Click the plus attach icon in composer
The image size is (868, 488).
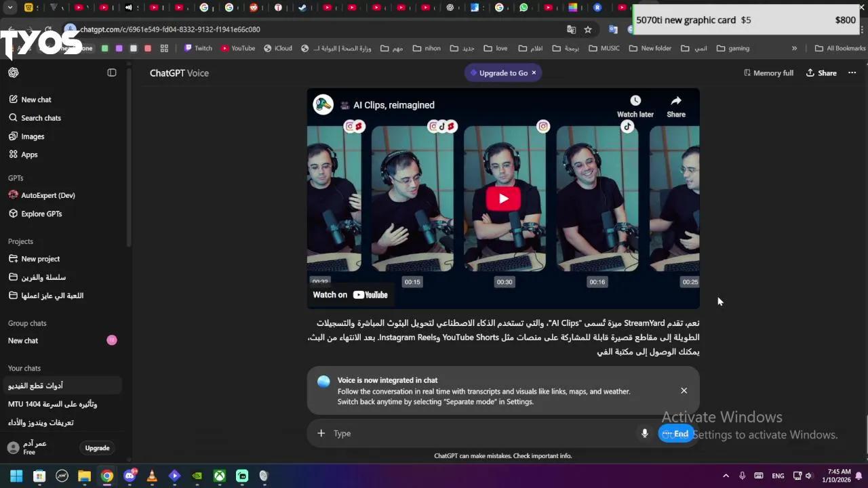(321, 433)
